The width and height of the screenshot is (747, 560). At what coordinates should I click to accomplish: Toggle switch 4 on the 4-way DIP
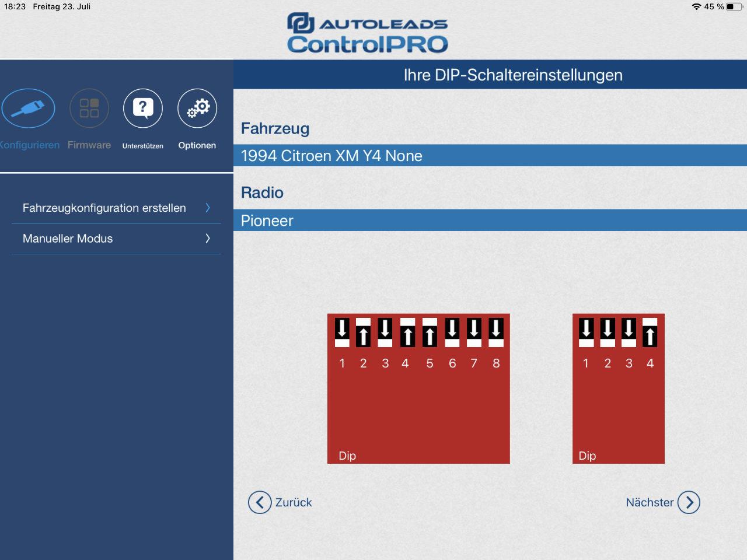tap(650, 332)
